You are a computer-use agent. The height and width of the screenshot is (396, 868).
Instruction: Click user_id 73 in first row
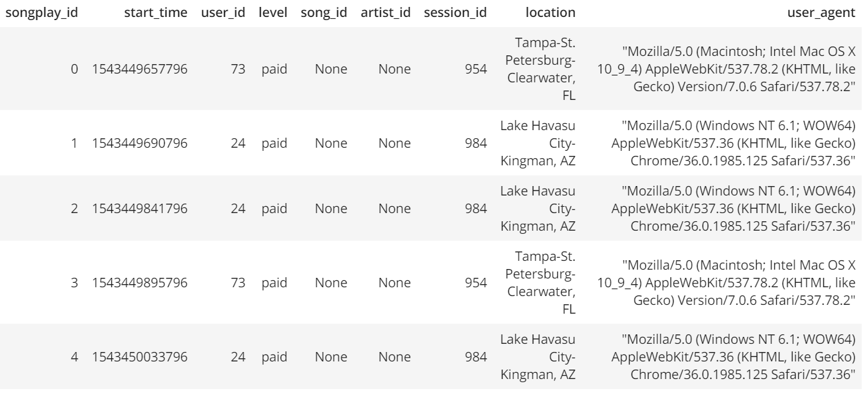[x=237, y=69]
